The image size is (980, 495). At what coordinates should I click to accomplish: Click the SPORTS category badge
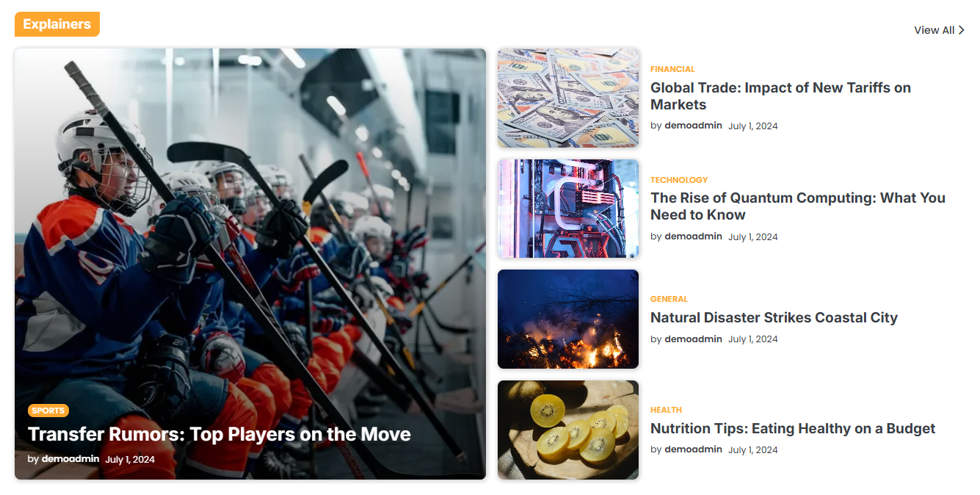click(x=48, y=411)
